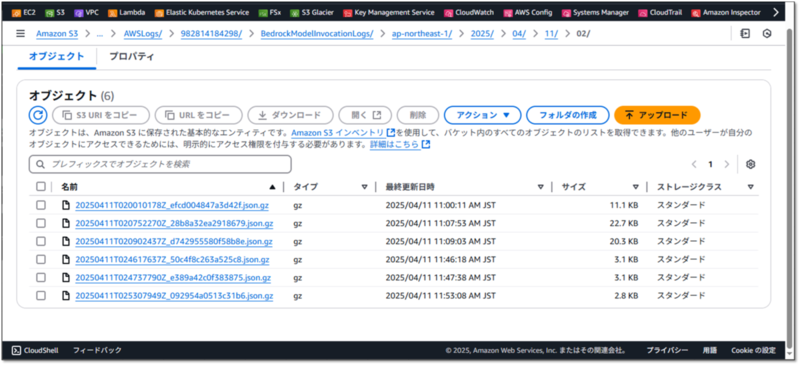Switch to the オブジェクト tab
This screenshot has width=800, height=365.
(57, 57)
